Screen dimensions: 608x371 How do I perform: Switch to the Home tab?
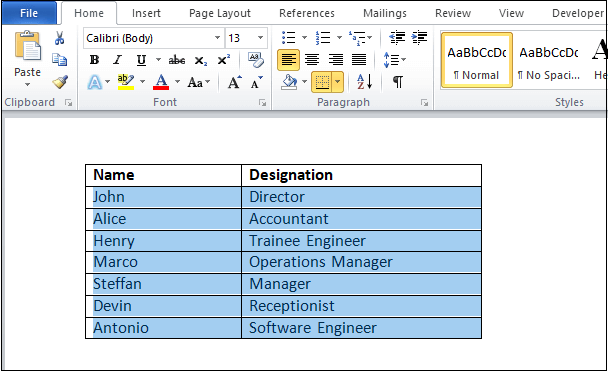[x=89, y=13]
